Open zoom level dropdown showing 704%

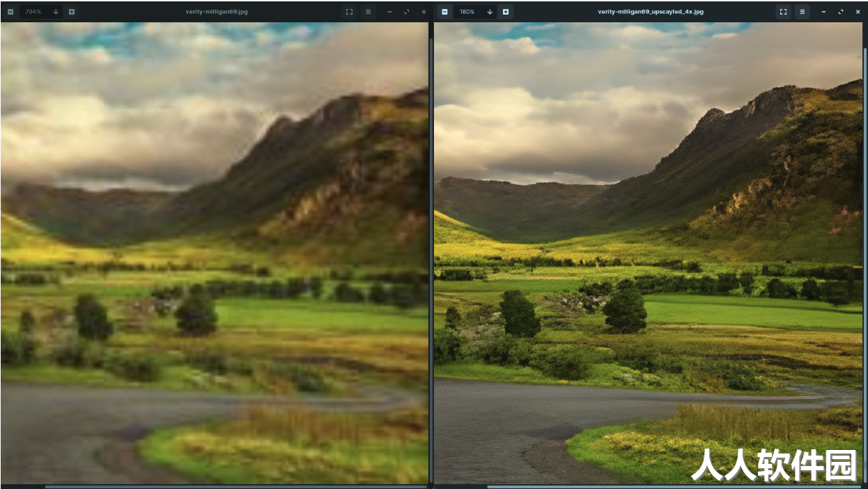[56, 12]
